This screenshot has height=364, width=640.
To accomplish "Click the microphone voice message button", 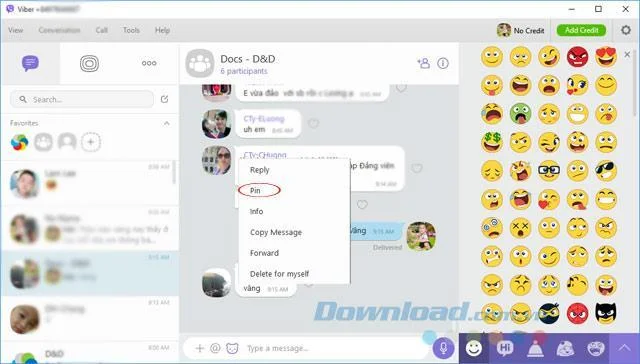I will pyautogui.click(x=443, y=348).
